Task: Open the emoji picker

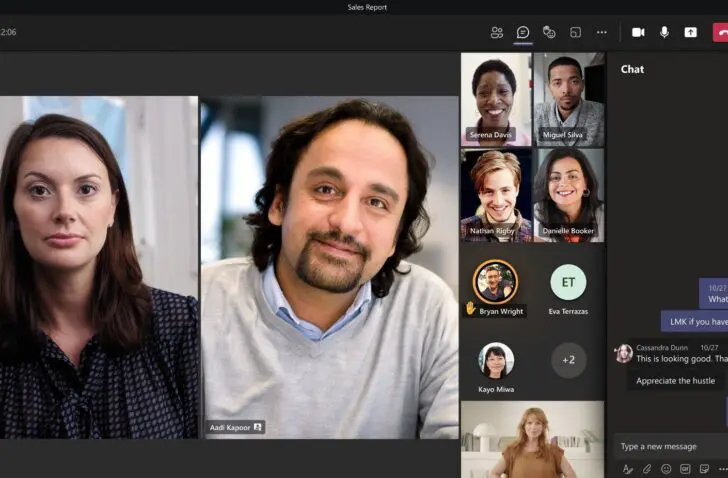Action: click(666, 469)
